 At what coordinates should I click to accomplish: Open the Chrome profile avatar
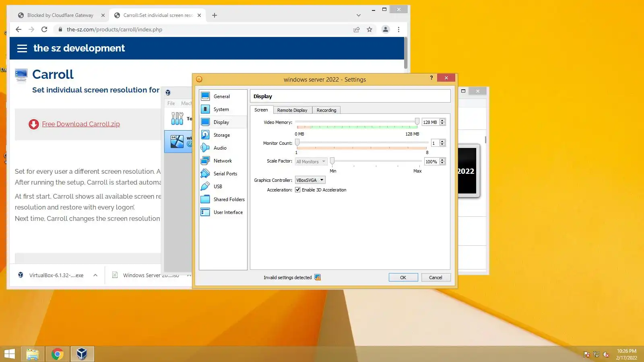386,29
